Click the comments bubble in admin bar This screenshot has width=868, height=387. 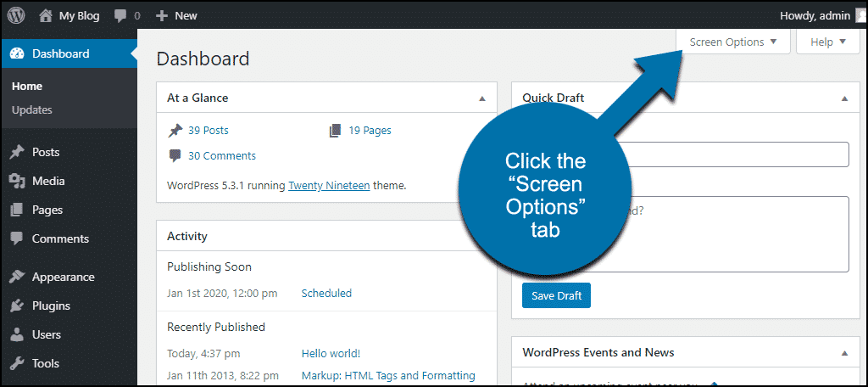click(x=121, y=15)
